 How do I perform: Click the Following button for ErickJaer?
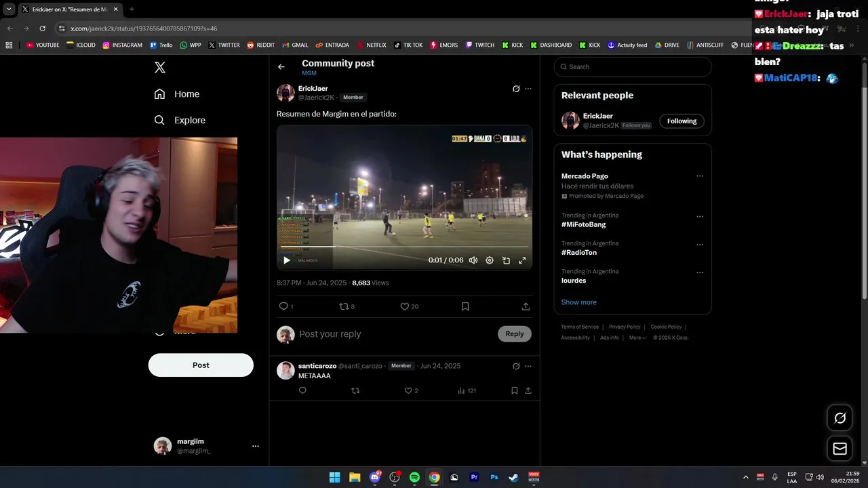(682, 121)
